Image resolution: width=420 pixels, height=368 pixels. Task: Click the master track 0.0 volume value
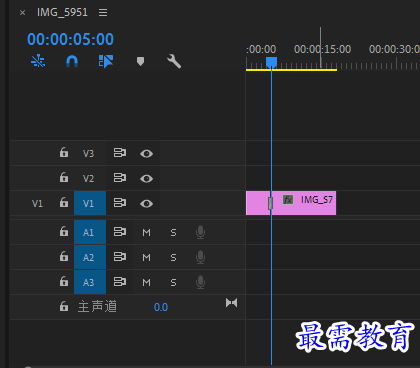coord(161,307)
